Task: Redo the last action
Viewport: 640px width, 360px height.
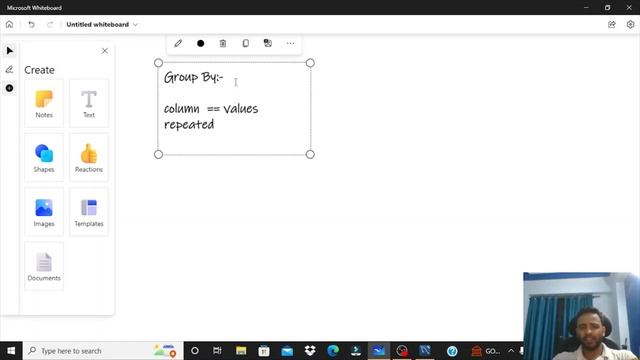Action: tap(50, 24)
